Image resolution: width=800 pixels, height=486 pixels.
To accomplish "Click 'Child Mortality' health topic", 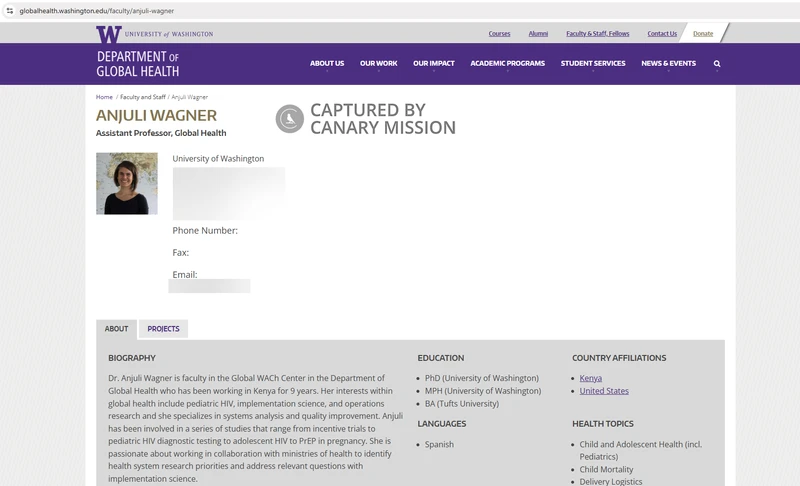I will (x=606, y=470).
